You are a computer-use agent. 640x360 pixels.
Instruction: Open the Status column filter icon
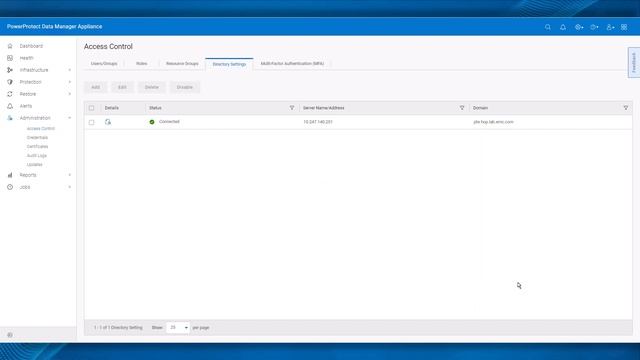point(292,108)
